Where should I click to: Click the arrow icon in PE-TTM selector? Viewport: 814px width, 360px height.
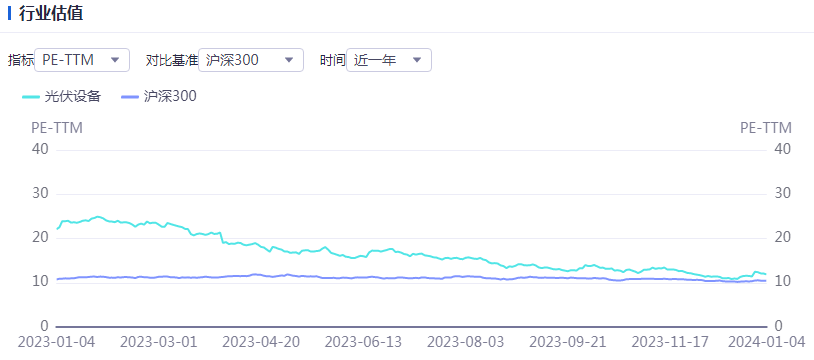pos(115,60)
